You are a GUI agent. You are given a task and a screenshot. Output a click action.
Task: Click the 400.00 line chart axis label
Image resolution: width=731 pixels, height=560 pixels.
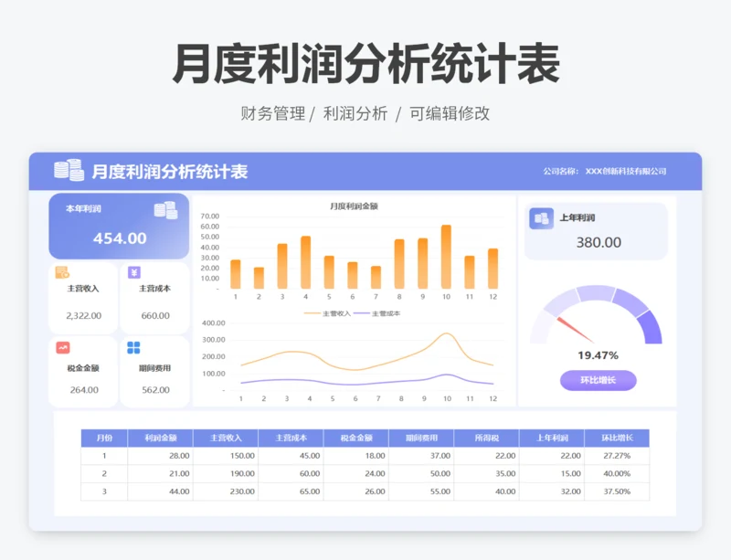tap(214, 322)
